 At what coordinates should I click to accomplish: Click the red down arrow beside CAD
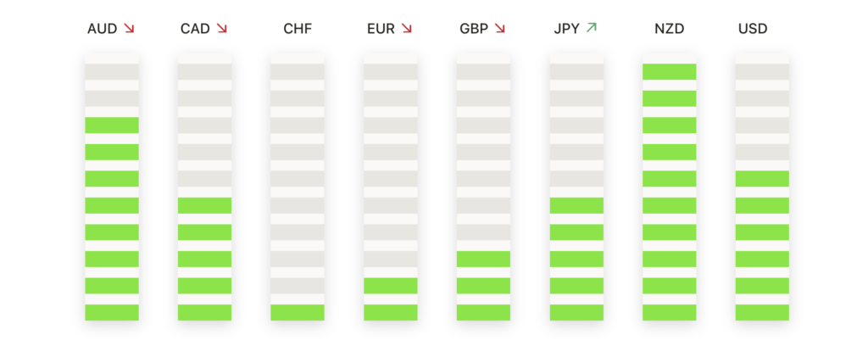click(222, 28)
